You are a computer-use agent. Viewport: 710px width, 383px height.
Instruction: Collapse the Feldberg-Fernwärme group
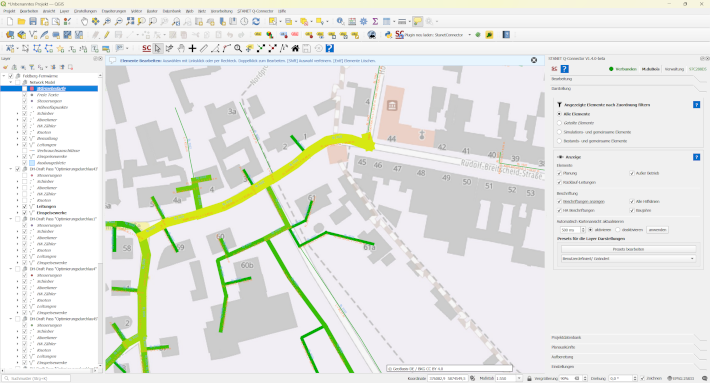click(4, 76)
